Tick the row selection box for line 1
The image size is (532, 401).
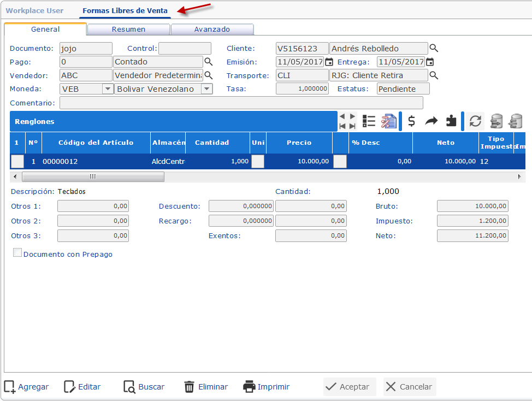coord(17,161)
